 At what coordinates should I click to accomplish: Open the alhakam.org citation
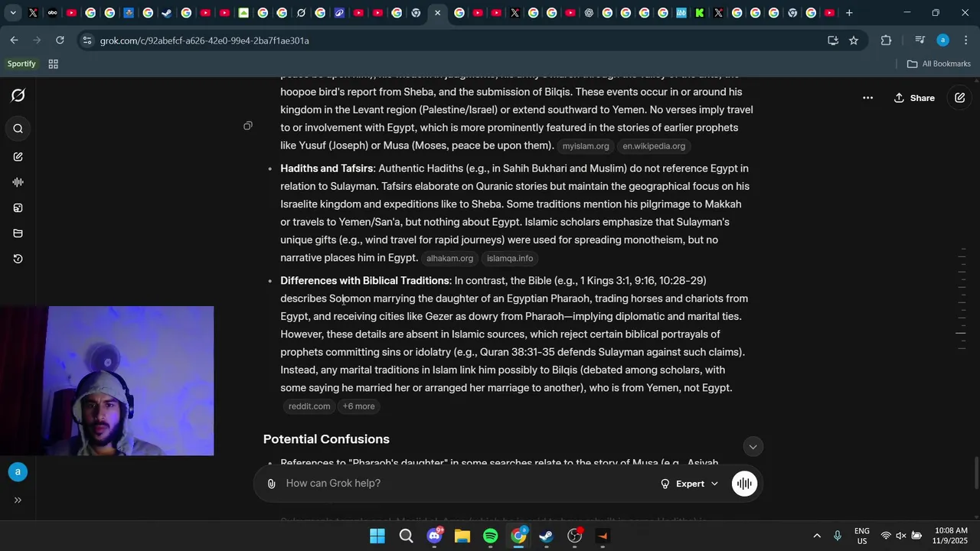(449, 259)
